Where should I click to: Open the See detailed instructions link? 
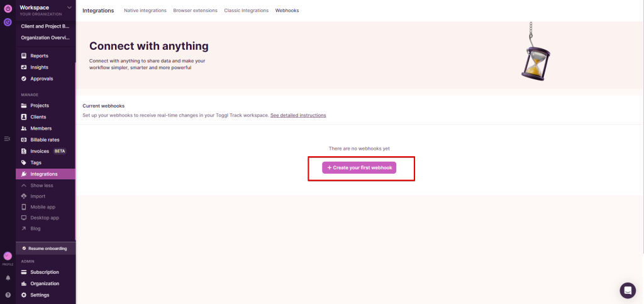click(x=298, y=116)
